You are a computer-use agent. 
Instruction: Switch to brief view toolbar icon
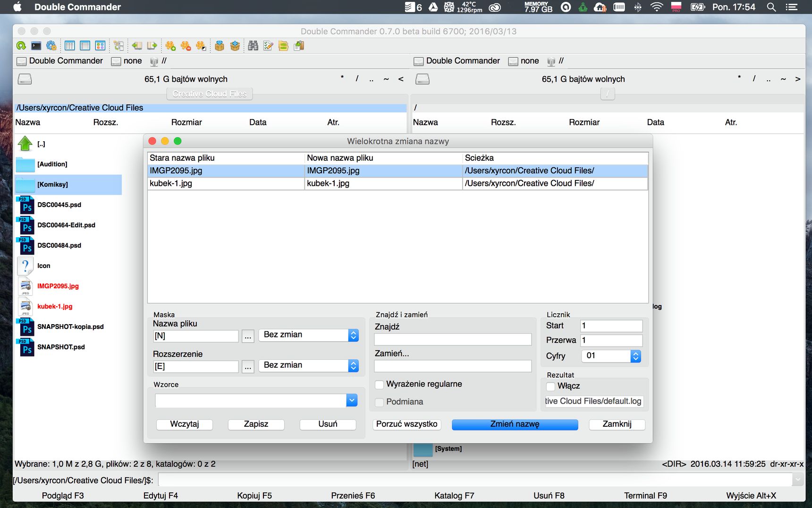click(x=70, y=46)
